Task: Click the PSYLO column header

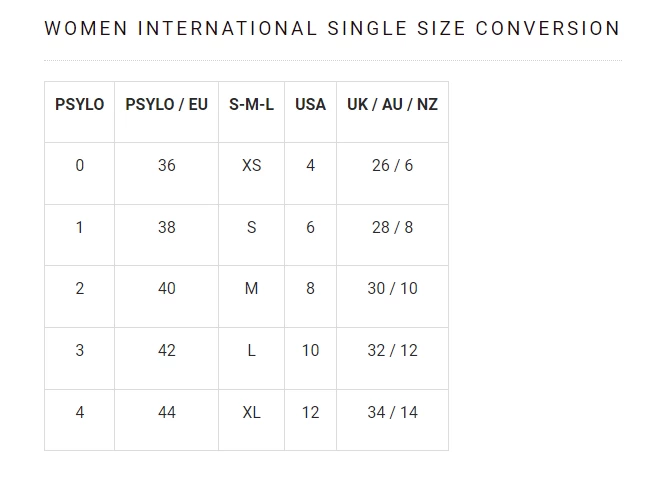Action: 80,105
